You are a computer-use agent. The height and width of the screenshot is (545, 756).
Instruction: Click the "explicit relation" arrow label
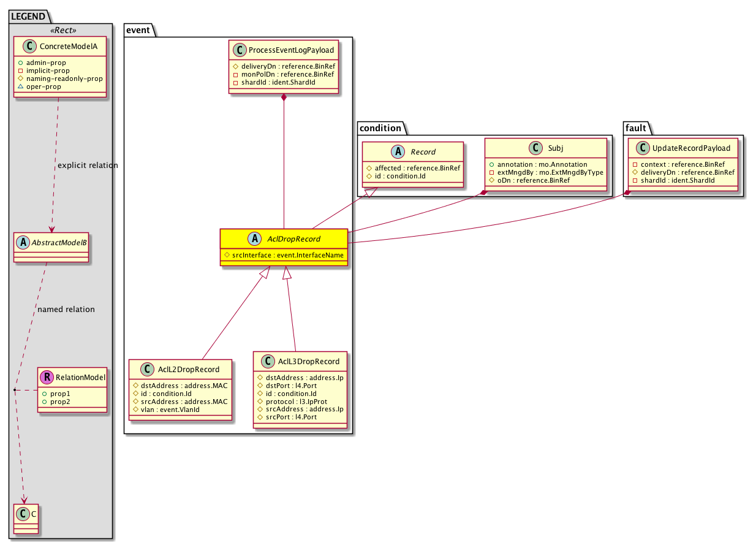pyautogui.click(x=87, y=166)
